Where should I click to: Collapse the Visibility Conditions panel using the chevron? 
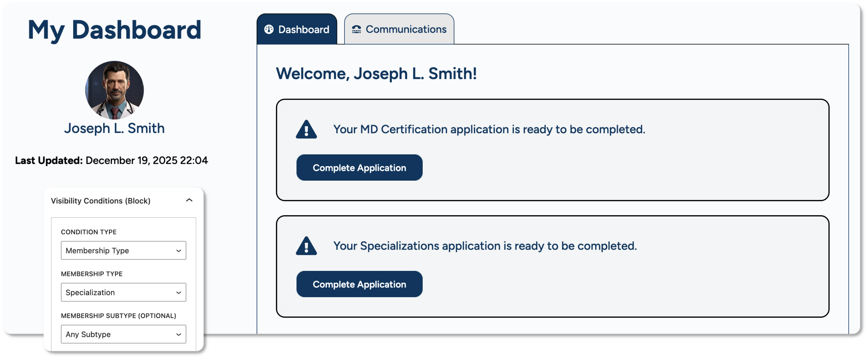click(189, 200)
